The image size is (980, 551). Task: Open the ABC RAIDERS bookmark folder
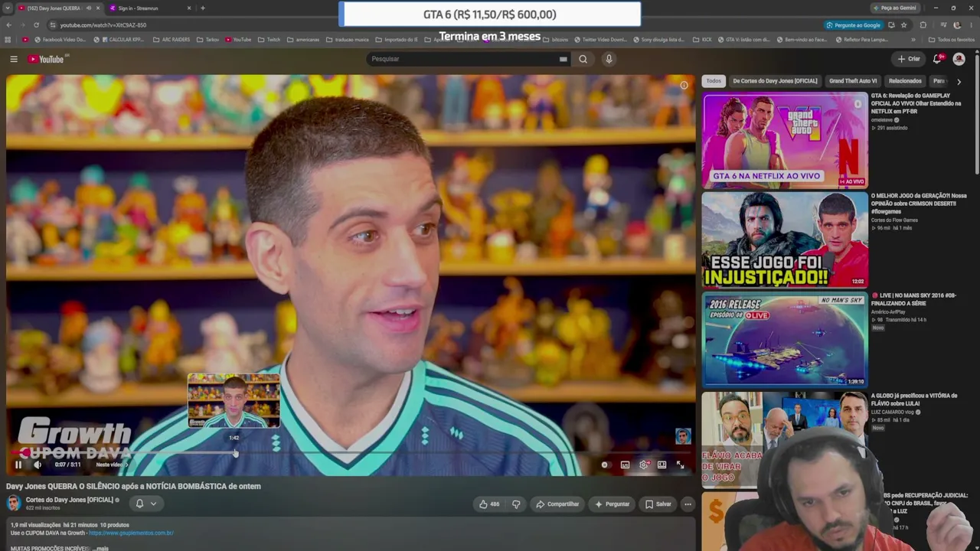point(172,40)
